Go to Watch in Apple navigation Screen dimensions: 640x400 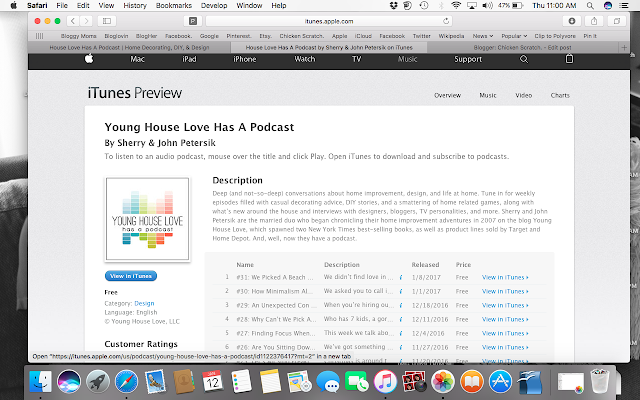[304, 59]
